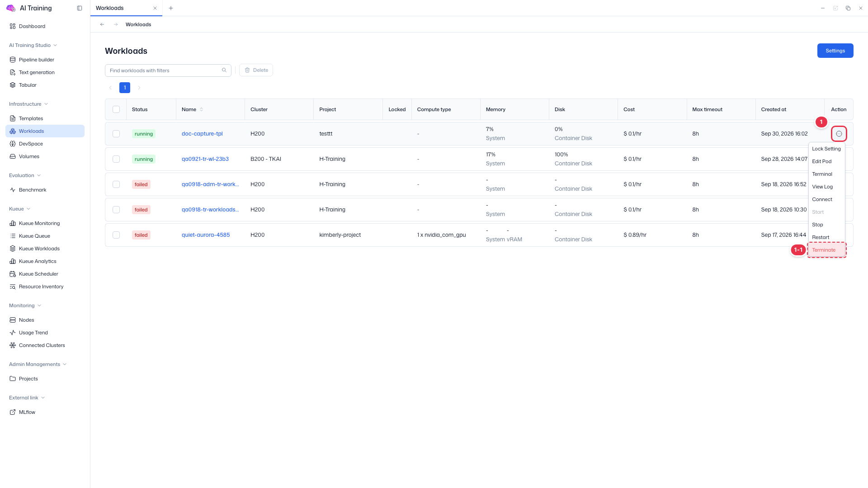Open the Kueue Scheduler icon

[x=13, y=274]
